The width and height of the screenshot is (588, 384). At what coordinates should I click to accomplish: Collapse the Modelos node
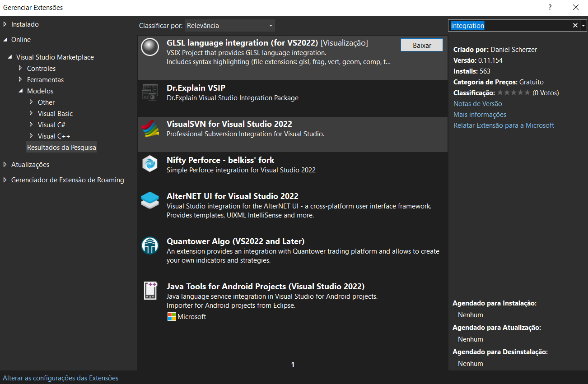[x=20, y=91]
